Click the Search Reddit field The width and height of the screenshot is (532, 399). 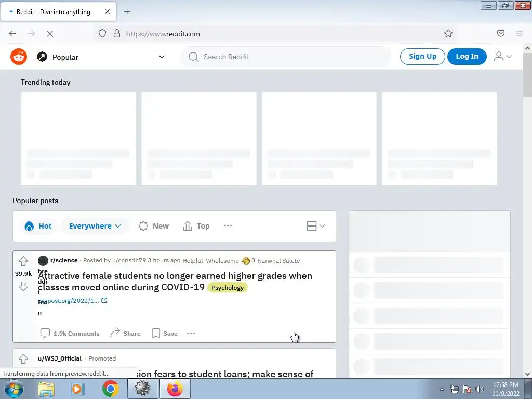(286, 57)
